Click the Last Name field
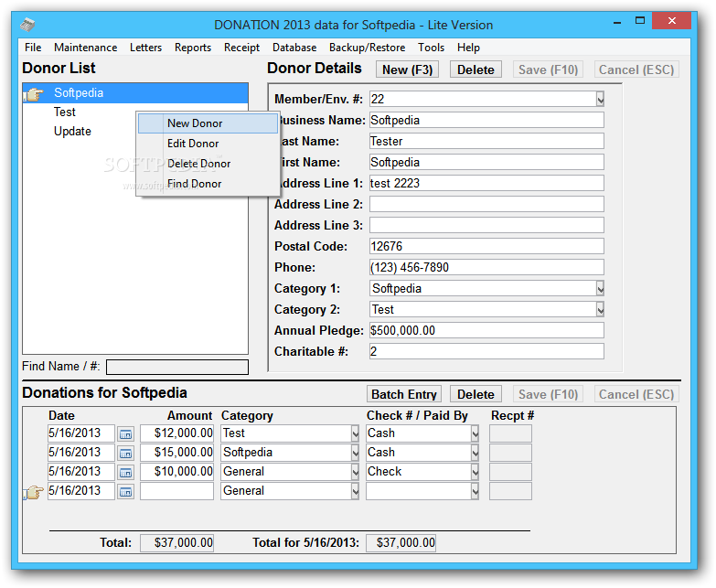The image size is (716, 588). pos(486,141)
